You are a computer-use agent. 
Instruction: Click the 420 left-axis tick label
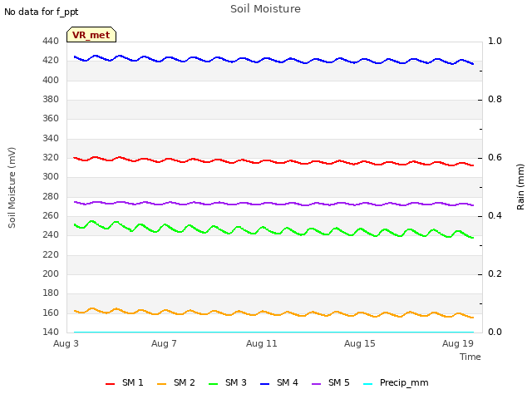click(x=51, y=61)
